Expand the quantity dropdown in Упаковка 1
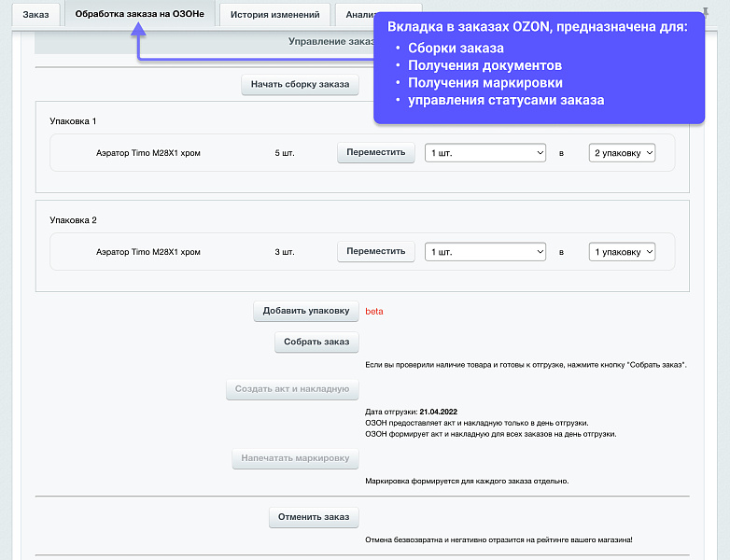730x560 pixels. coord(484,153)
